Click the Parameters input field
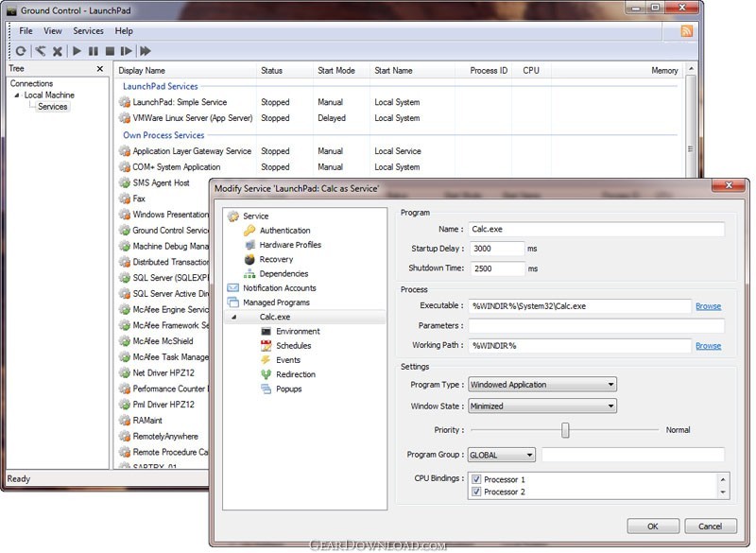The width and height of the screenshot is (756, 553). click(596, 326)
